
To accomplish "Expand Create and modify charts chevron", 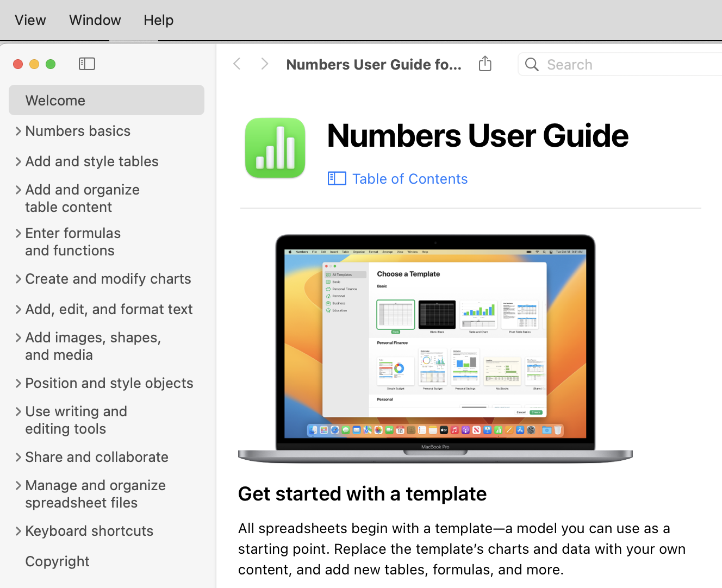I will pos(18,279).
